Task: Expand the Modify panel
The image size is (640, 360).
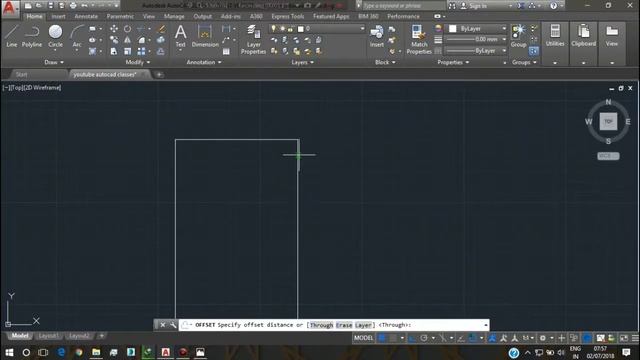Action: point(138,62)
